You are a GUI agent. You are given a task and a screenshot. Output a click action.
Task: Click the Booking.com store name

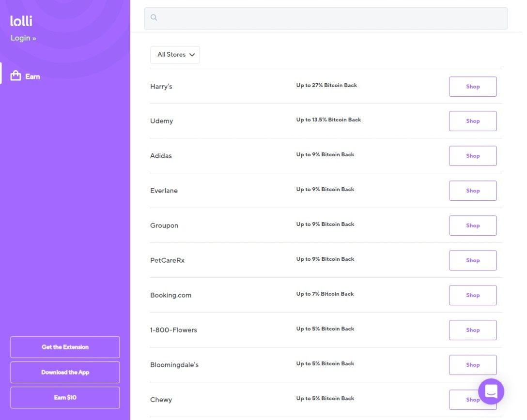(x=170, y=295)
